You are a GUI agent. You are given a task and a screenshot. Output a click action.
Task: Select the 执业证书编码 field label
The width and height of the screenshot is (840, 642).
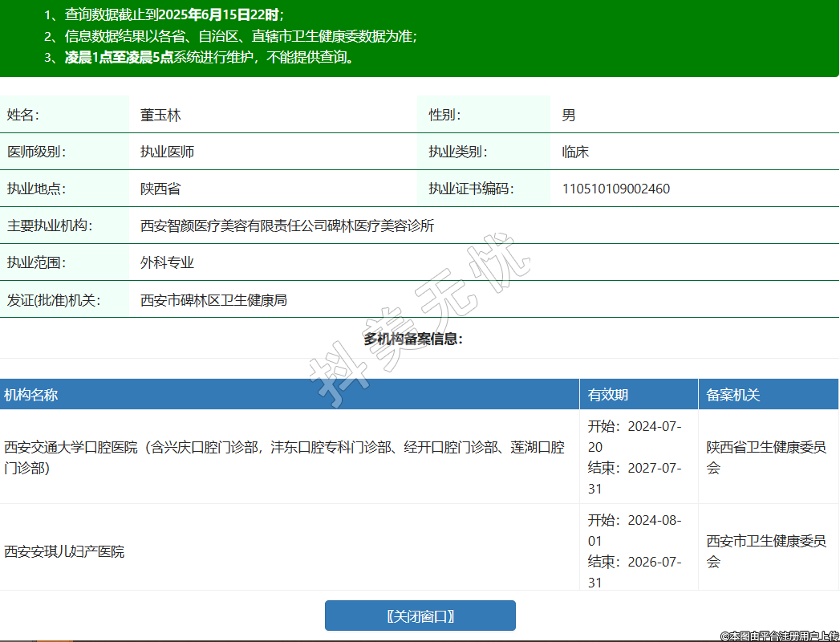click(470, 189)
